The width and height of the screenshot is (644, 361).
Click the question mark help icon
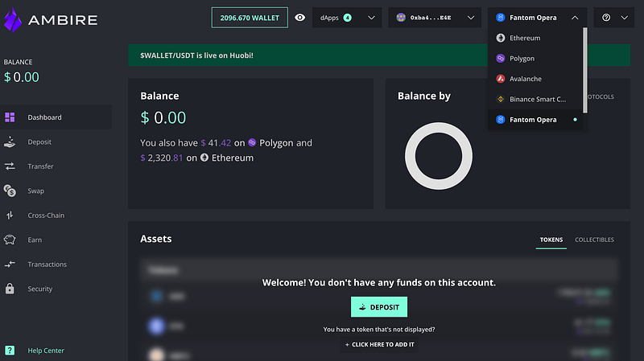click(606, 18)
